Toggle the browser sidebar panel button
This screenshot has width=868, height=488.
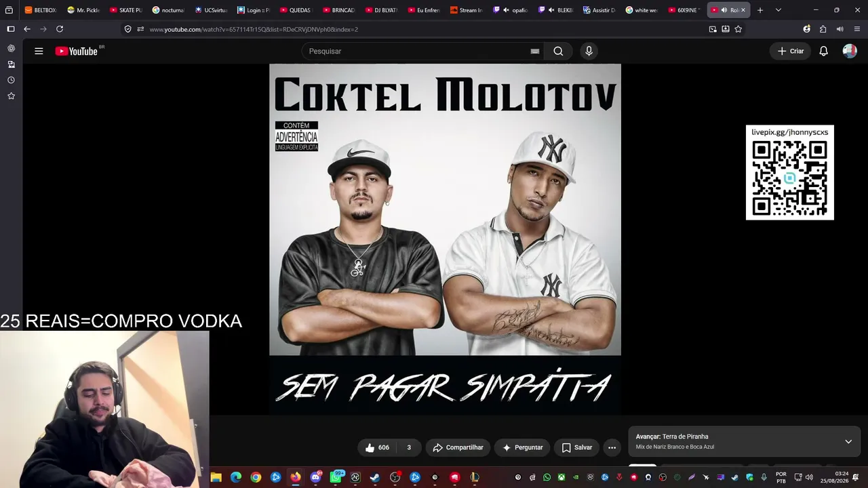click(11, 29)
